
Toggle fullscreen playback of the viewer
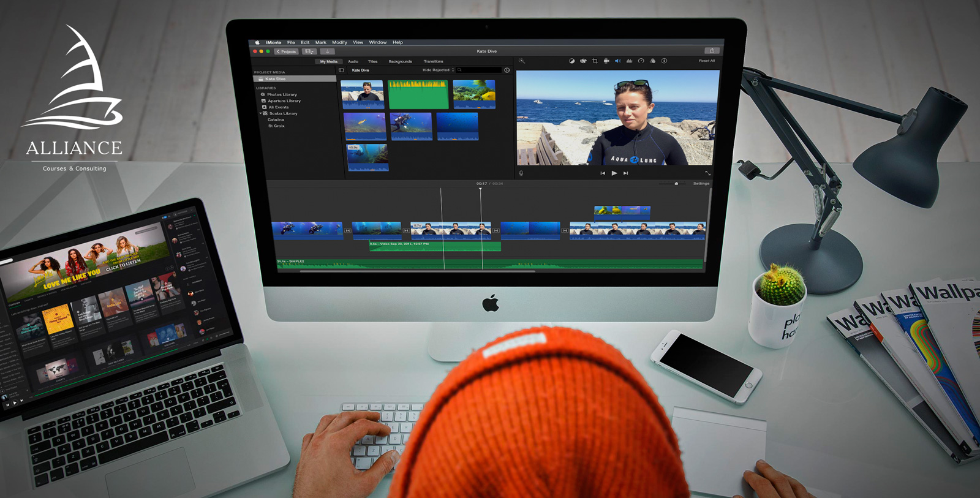[x=707, y=173]
